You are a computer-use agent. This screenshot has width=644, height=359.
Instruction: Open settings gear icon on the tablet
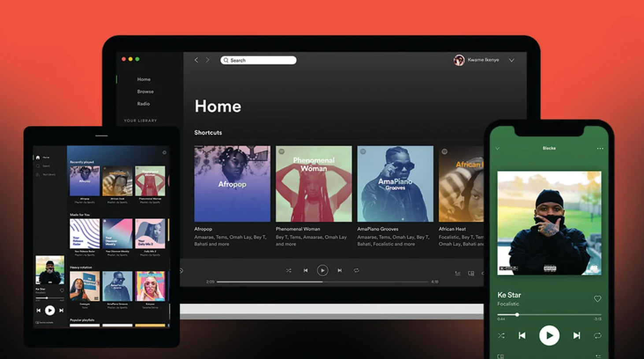coord(164,153)
